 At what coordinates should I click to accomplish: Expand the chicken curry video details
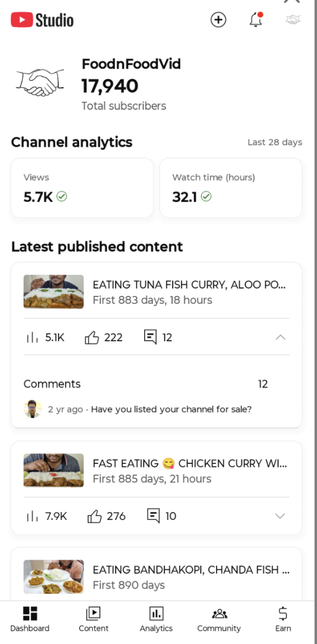281,516
